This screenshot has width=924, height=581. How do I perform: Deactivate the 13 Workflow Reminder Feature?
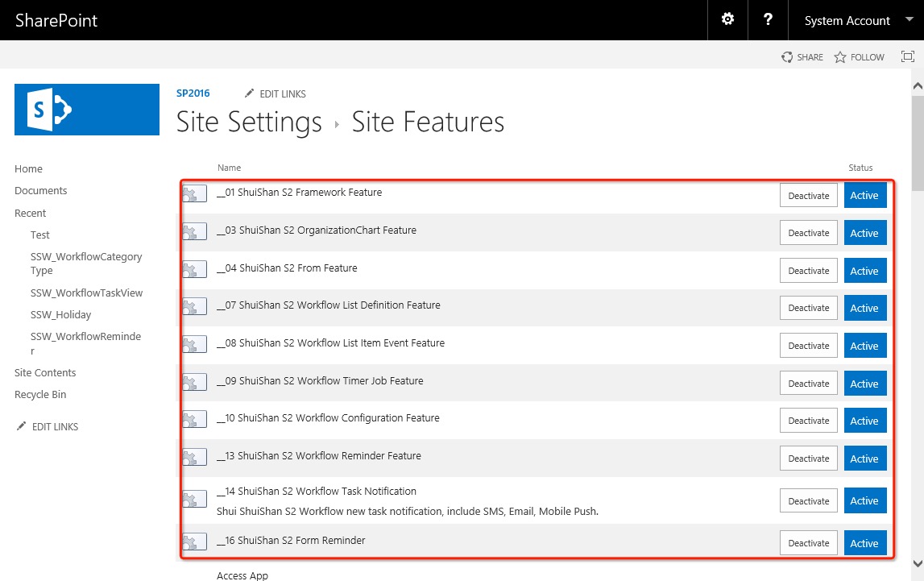[x=809, y=459]
